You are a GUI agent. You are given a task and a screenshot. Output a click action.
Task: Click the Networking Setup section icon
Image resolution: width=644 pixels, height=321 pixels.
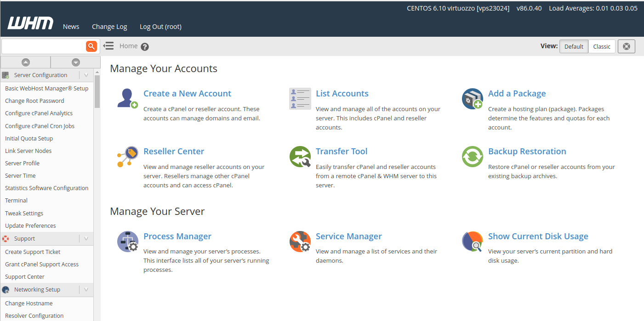point(6,290)
